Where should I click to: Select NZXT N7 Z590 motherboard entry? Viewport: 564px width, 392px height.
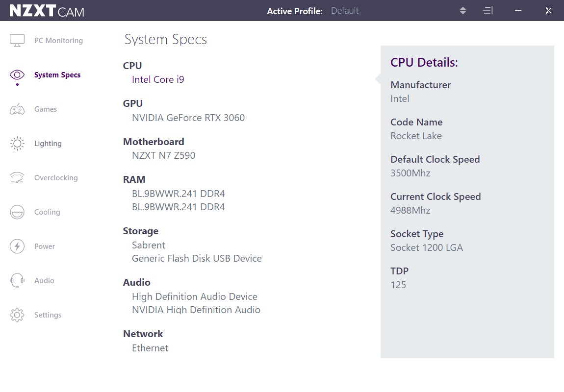(164, 155)
